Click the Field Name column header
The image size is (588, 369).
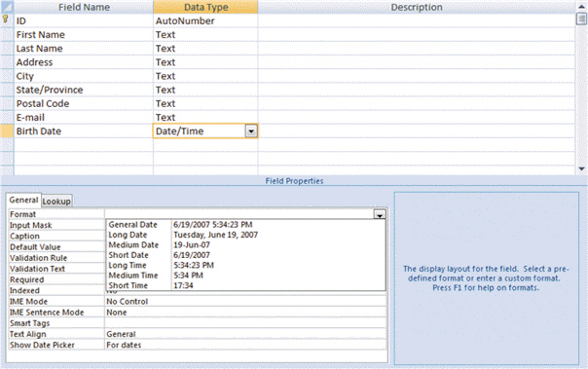[x=84, y=7]
